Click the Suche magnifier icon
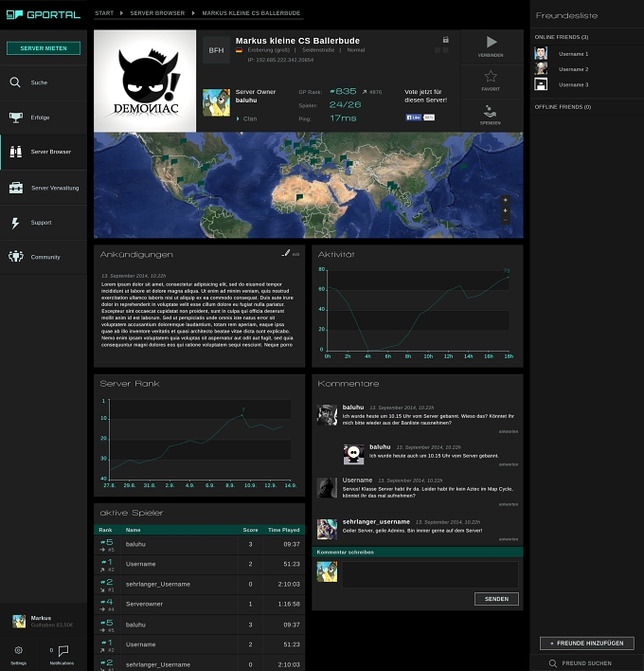The height and width of the screenshot is (671, 644). tap(15, 82)
